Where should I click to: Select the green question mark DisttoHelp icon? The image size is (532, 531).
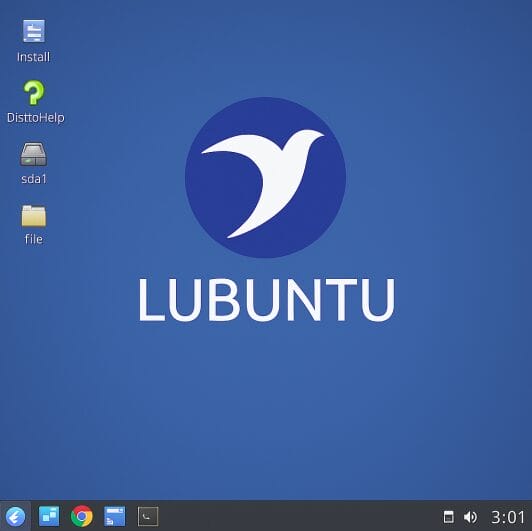click(34, 92)
